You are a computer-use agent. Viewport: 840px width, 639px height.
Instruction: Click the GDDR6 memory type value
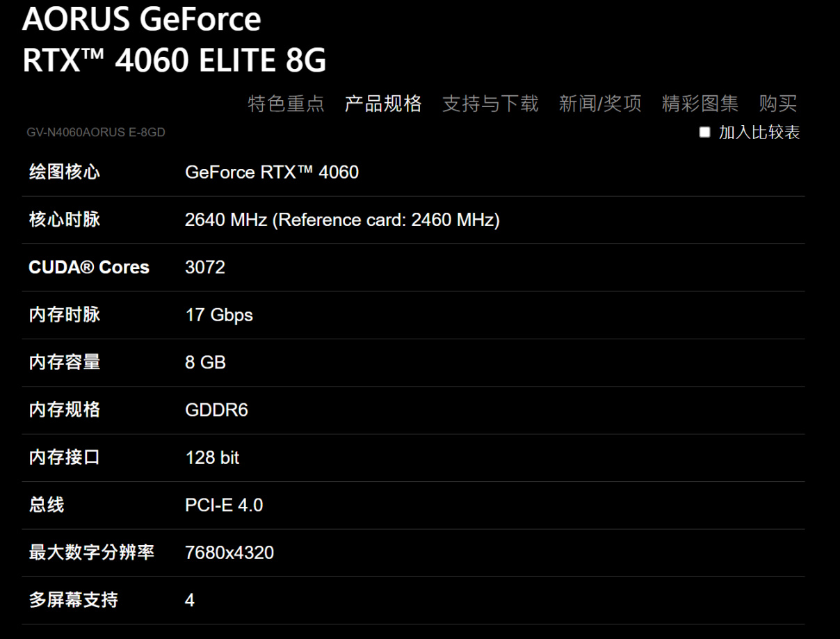tap(216, 410)
